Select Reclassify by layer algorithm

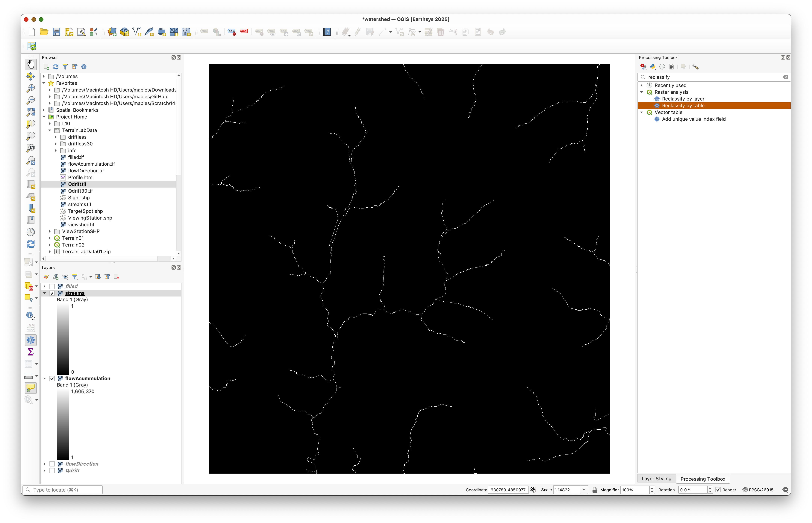pyautogui.click(x=683, y=99)
